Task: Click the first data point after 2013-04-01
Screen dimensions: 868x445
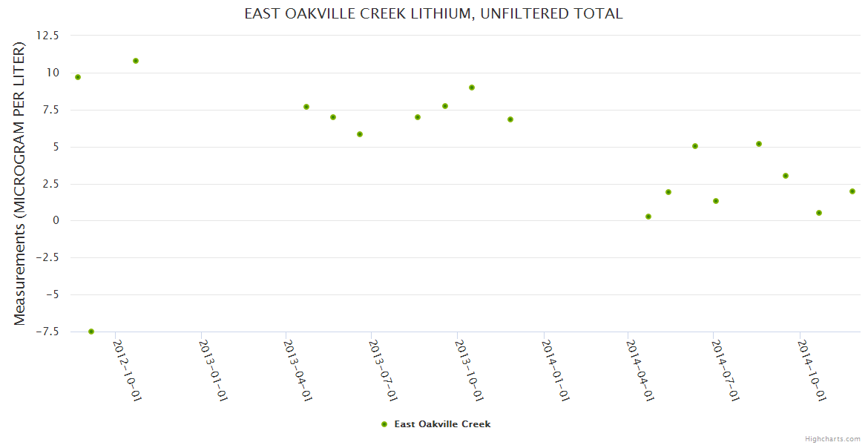Action: click(x=306, y=107)
